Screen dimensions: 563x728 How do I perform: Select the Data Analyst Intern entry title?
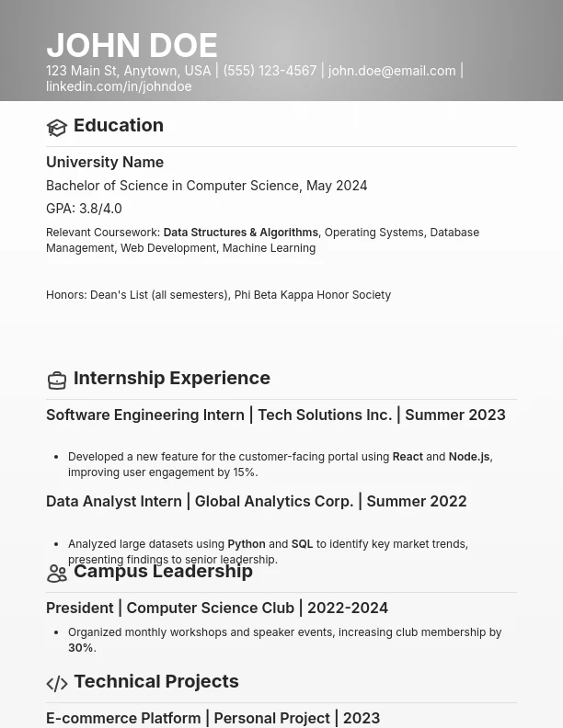point(256,501)
